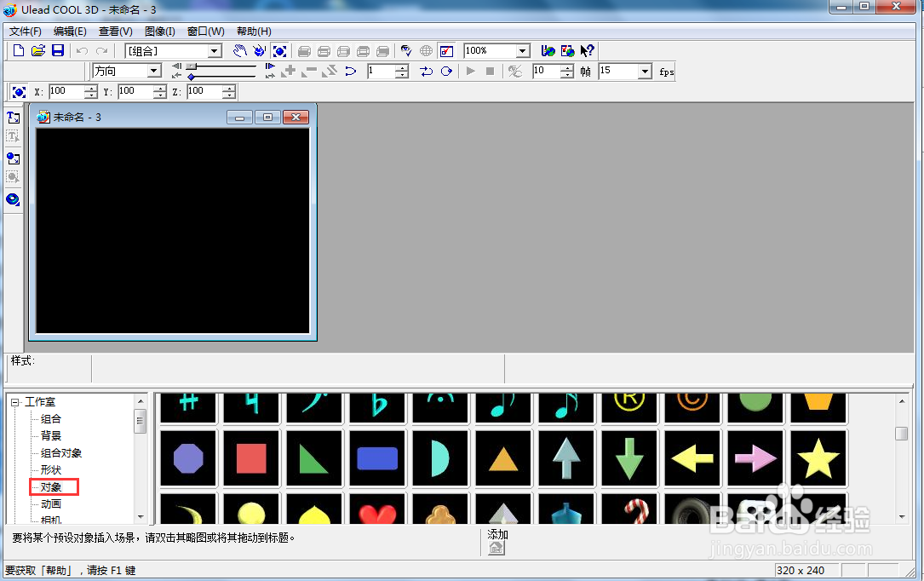Click the redo arrow icon

point(102,51)
